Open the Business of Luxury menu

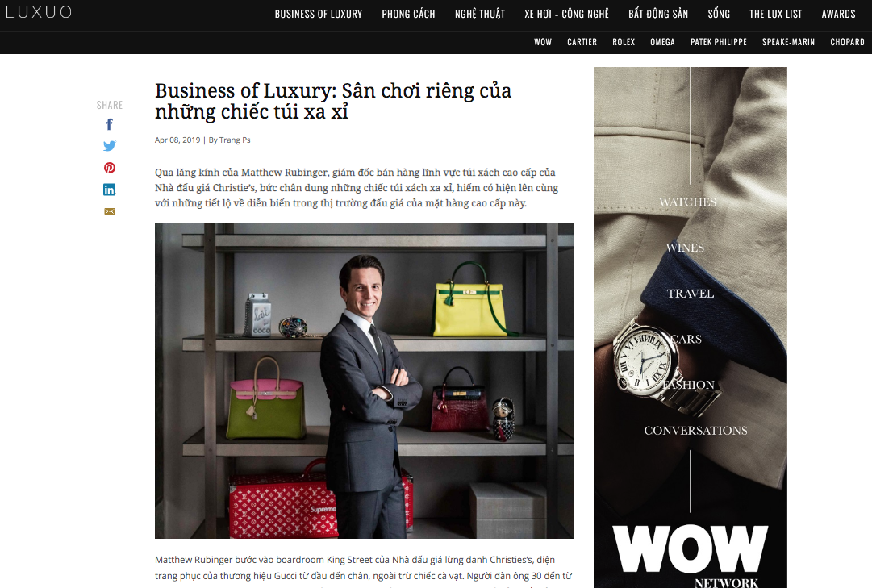(x=318, y=14)
